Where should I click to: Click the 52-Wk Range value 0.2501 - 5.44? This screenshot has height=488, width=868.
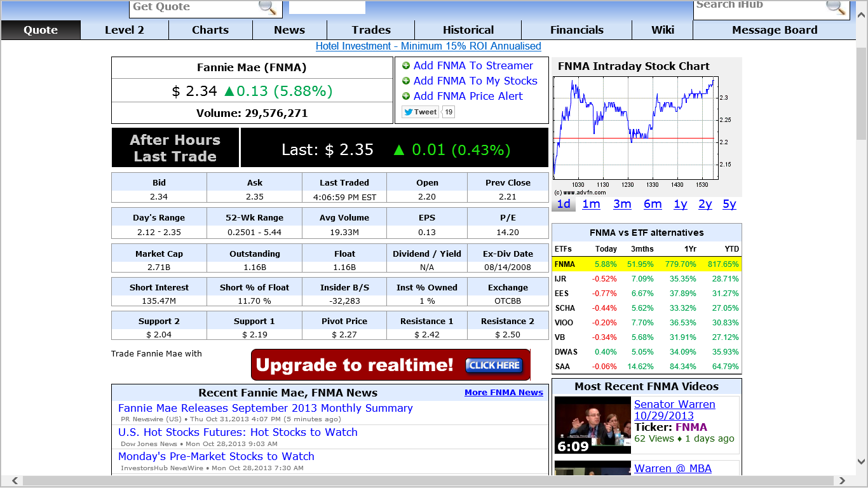(254, 232)
